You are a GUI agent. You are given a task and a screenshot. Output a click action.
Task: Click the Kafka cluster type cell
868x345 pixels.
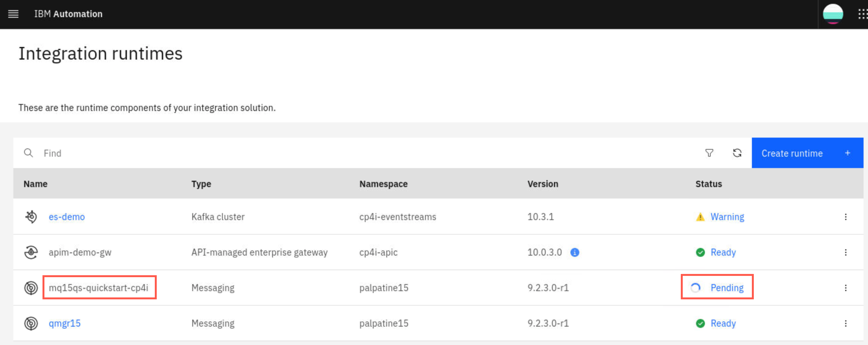(218, 217)
